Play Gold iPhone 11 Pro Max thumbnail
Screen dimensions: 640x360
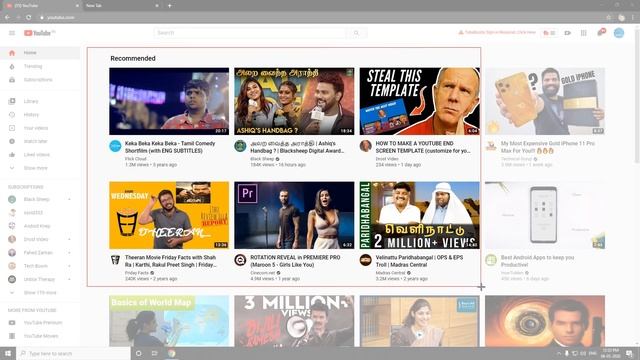[545, 101]
